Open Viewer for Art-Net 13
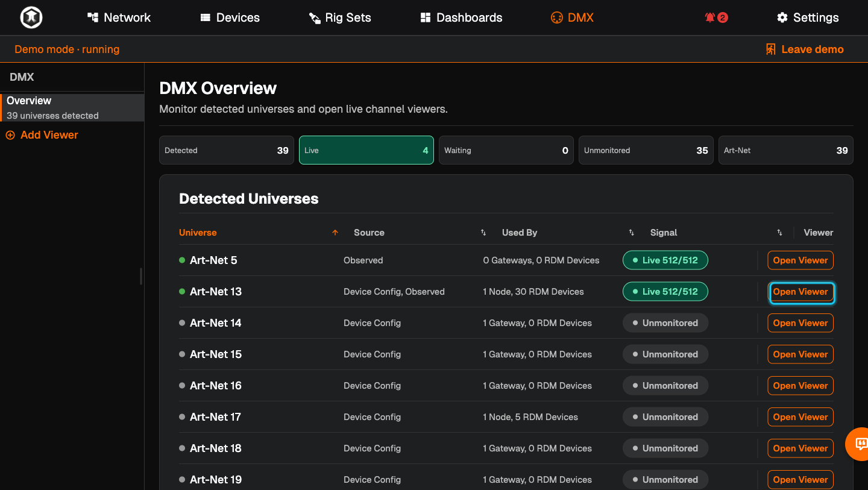The image size is (868, 490). tap(800, 292)
